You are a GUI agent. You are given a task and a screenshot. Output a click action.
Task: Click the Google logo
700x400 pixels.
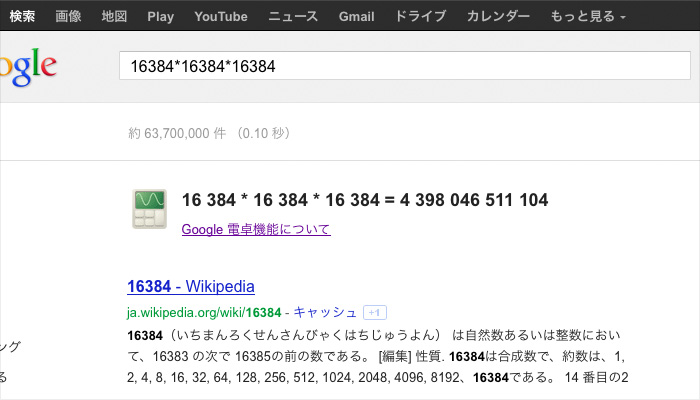pyautogui.click(x=29, y=67)
